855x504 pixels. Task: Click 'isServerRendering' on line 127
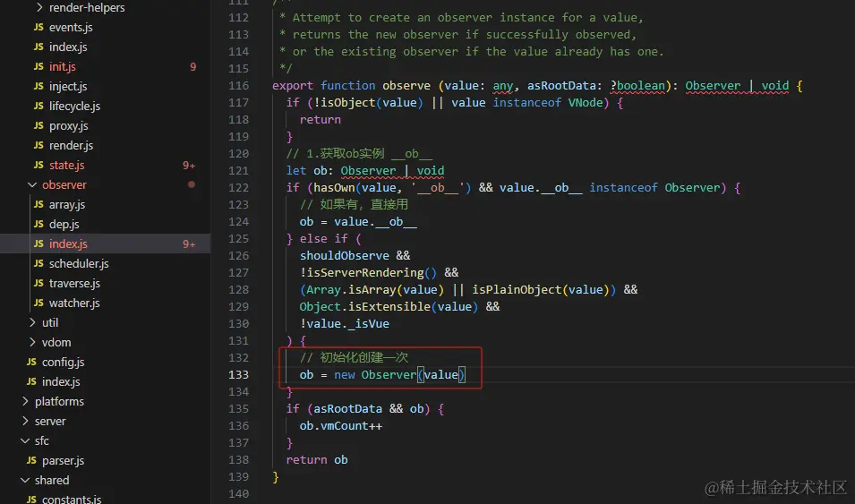pos(365,273)
